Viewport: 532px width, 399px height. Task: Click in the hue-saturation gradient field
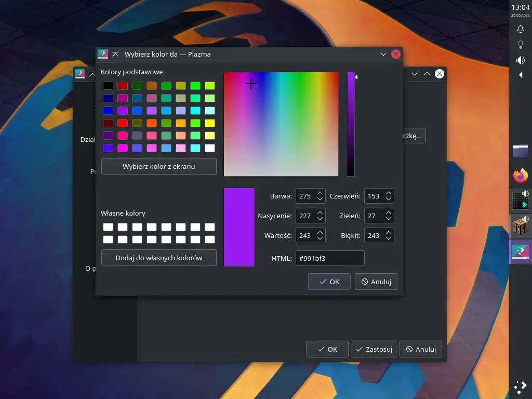tap(281, 124)
